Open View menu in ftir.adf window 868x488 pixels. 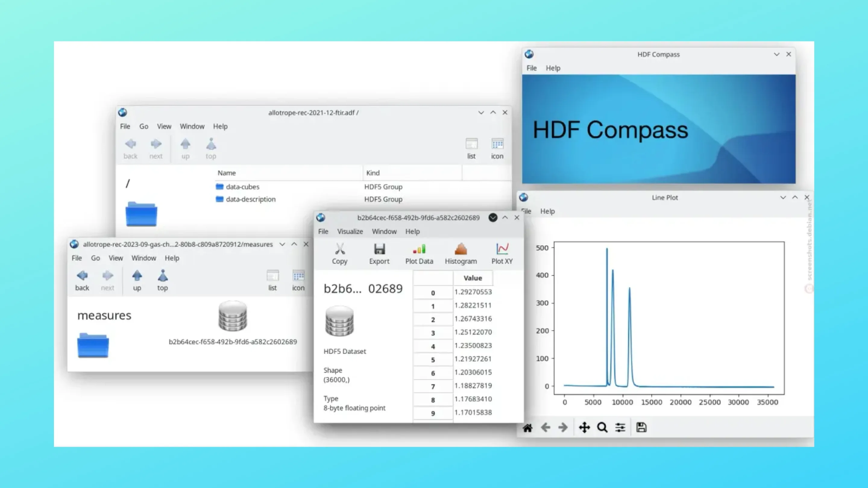coord(164,126)
